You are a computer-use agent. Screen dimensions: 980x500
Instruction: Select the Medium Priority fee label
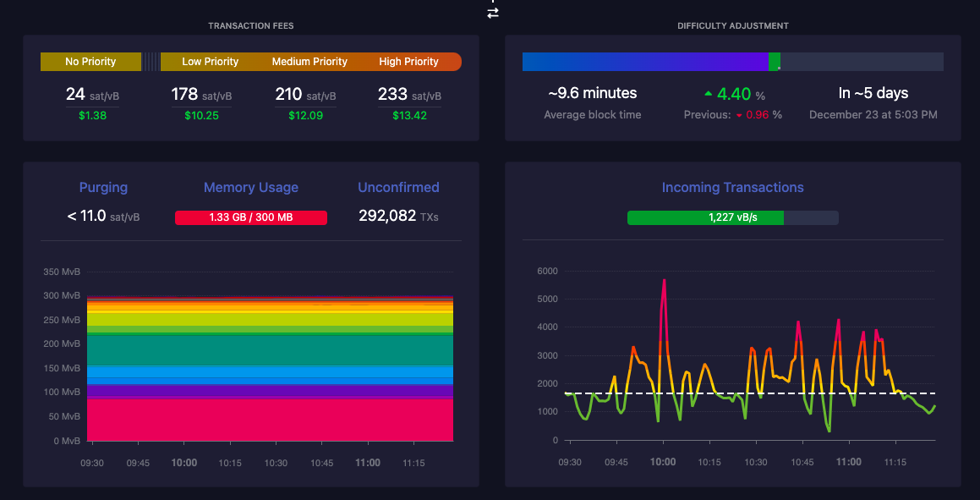point(309,61)
